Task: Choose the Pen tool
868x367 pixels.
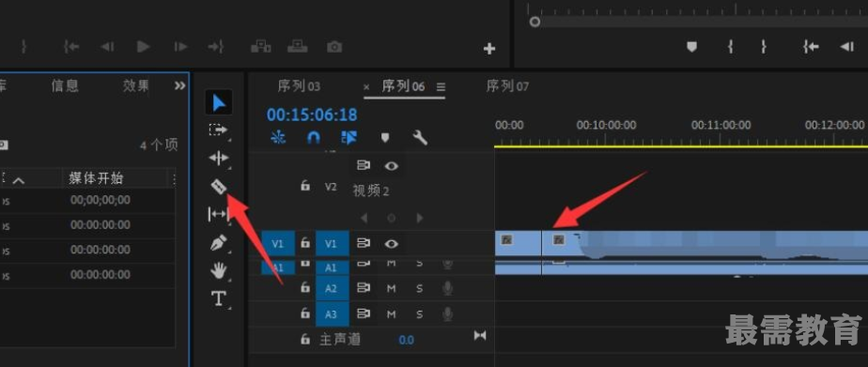Action: coord(219,243)
